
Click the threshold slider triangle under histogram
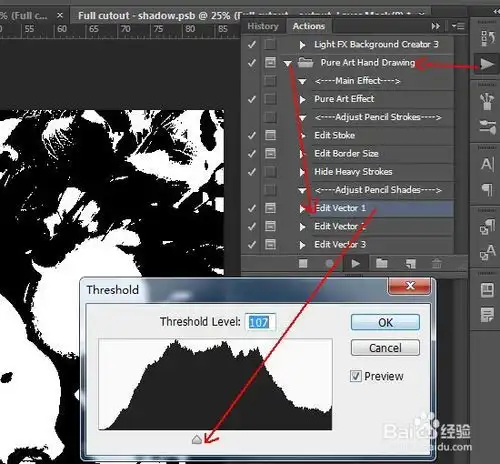(x=197, y=439)
